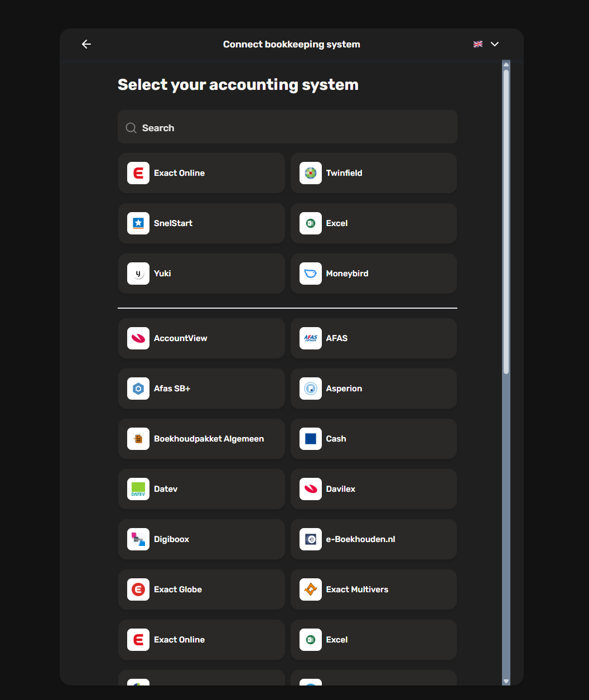
Task: Choose the Yuki logo icon
Action: point(138,274)
